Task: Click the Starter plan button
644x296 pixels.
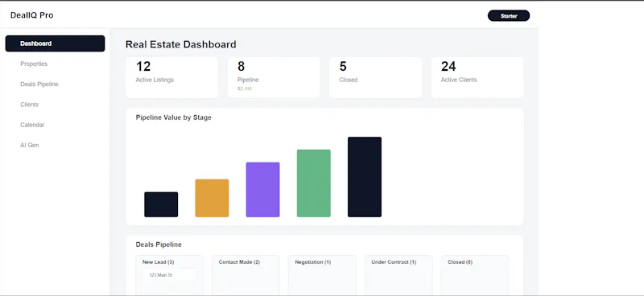Action: click(x=509, y=16)
